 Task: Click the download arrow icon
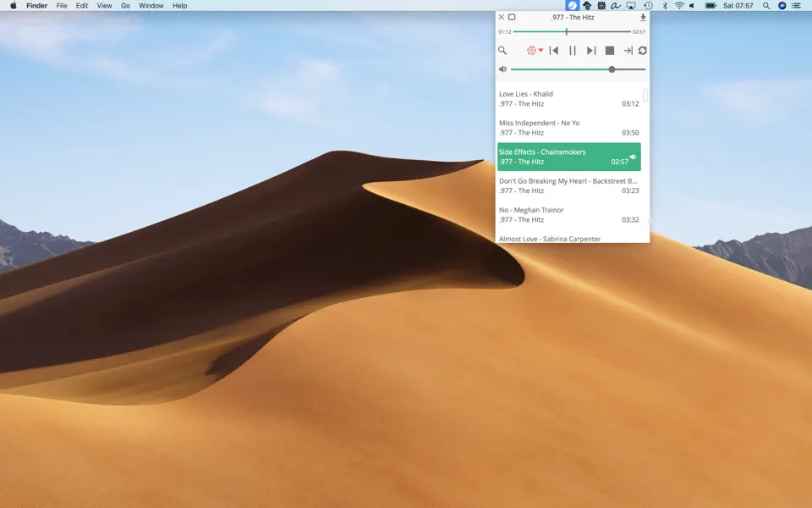pyautogui.click(x=643, y=17)
